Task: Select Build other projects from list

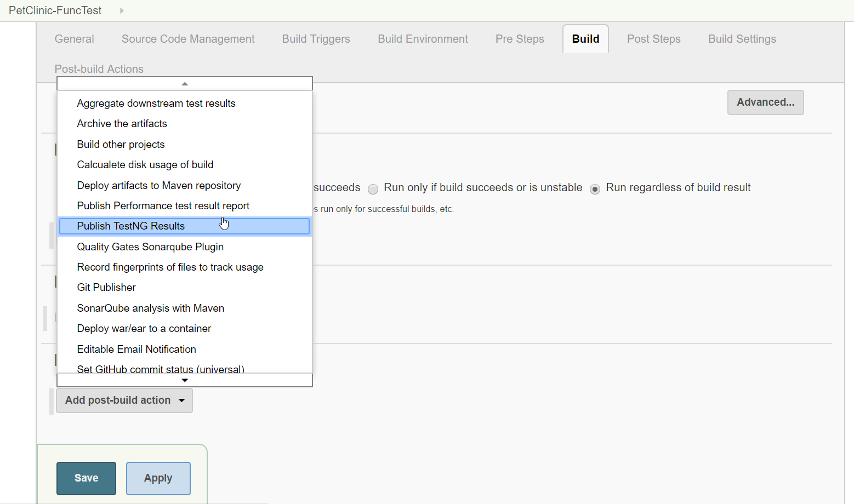Action: (185, 145)
